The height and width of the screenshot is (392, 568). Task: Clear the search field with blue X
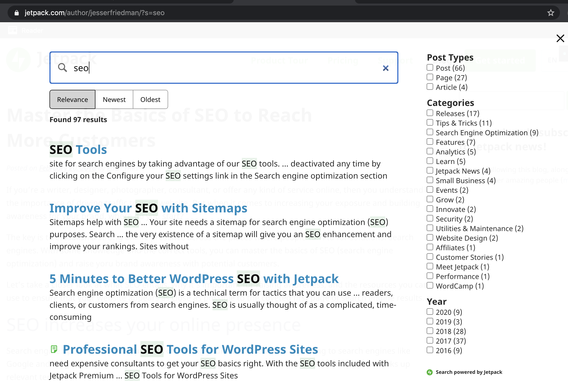click(385, 68)
